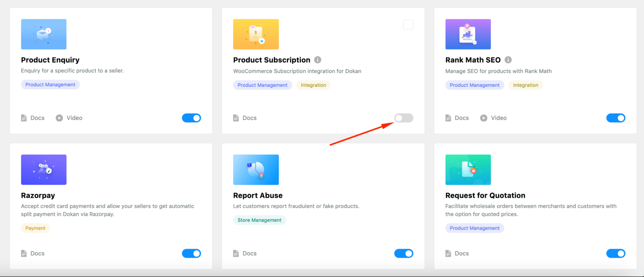644x277 pixels.
Task: Click the Video play icon in Rank Math SEO
Action: click(483, 118)
